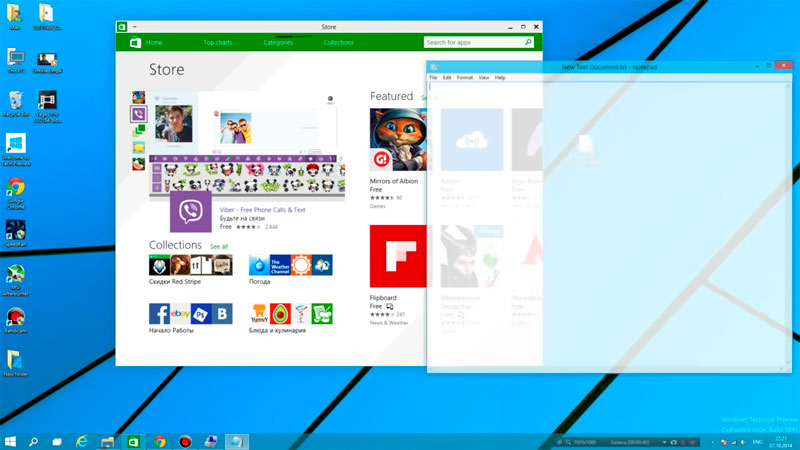Image resolution: width=800 pixels, height=450 pixels.
Task: Select the MSI Afterburner desktop shortcut
Action: (15, 280)
